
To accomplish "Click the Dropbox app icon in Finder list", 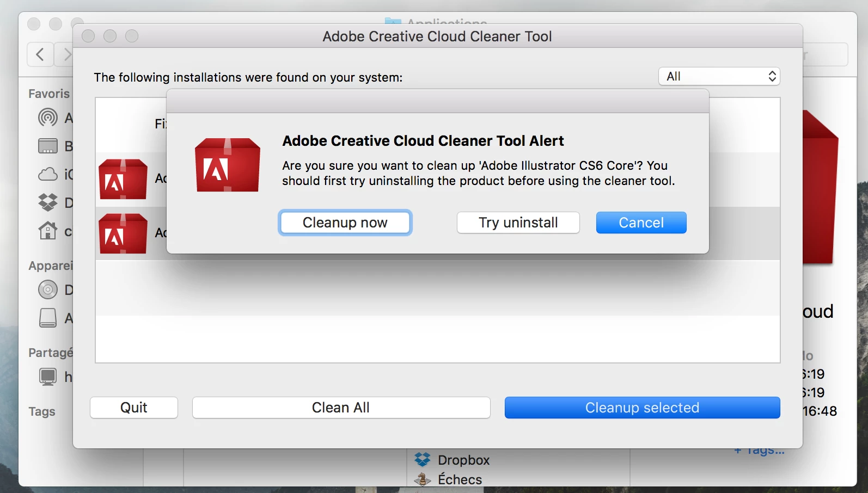I will pos(423,460).
